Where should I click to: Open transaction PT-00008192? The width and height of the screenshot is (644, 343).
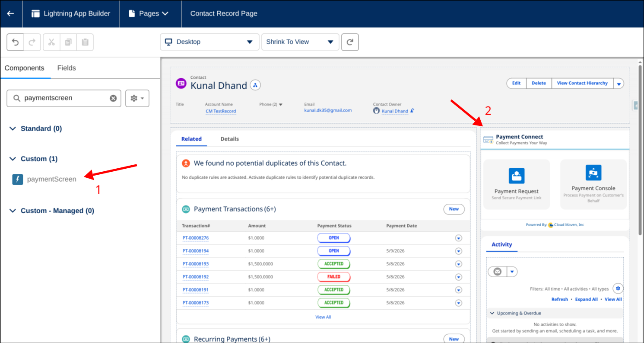tap(196, 277)
